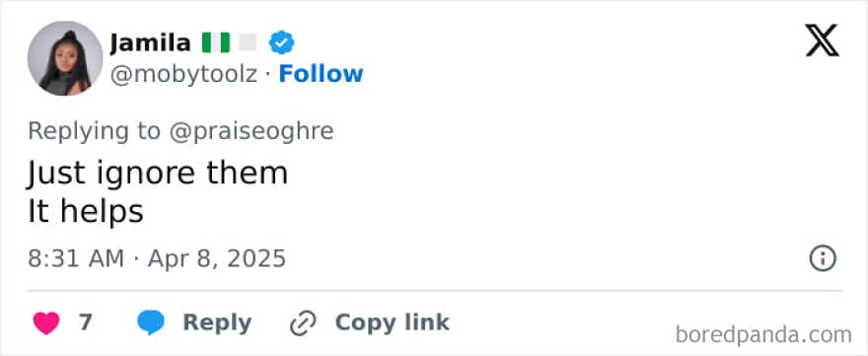Click the like count 7
Screen dimensions: 868x356
85,322
